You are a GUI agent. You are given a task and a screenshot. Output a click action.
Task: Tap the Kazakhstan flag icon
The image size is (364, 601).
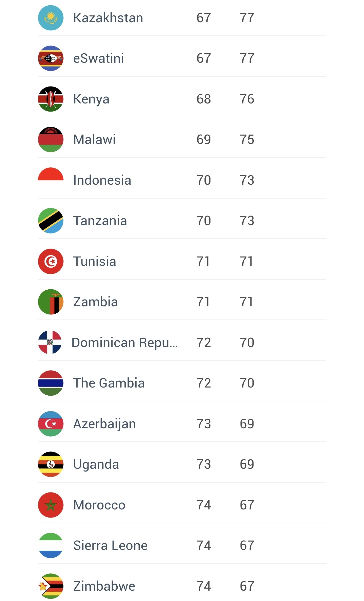(51, 18)
